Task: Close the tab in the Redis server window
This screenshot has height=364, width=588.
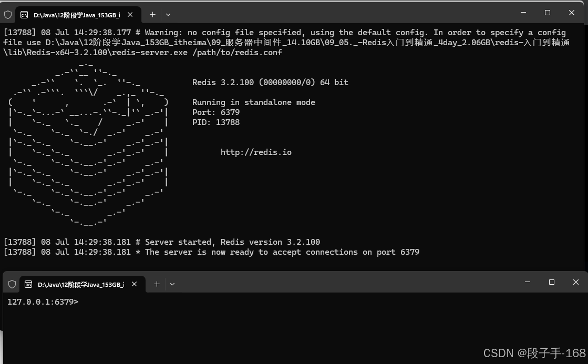Action: 130,15
